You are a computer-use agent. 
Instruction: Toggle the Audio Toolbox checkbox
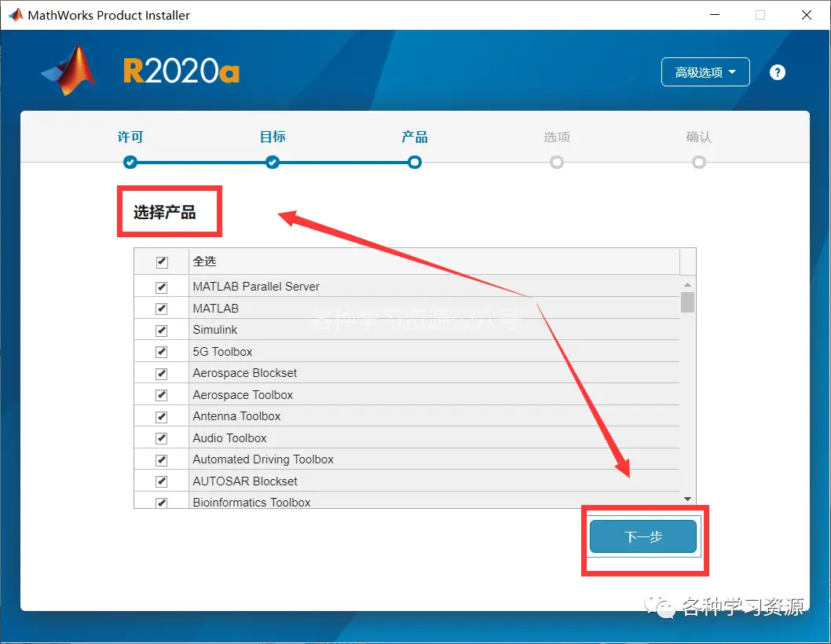[162, 438]
